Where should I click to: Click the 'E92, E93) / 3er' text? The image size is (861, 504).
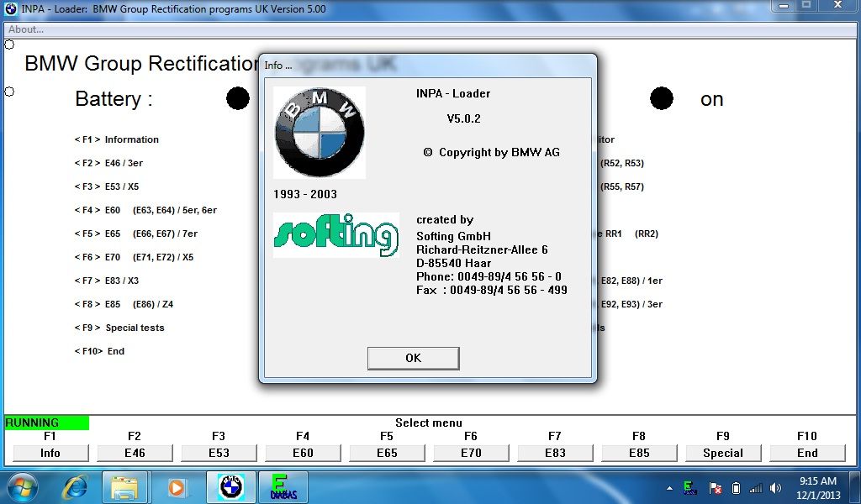click(631, 304)
